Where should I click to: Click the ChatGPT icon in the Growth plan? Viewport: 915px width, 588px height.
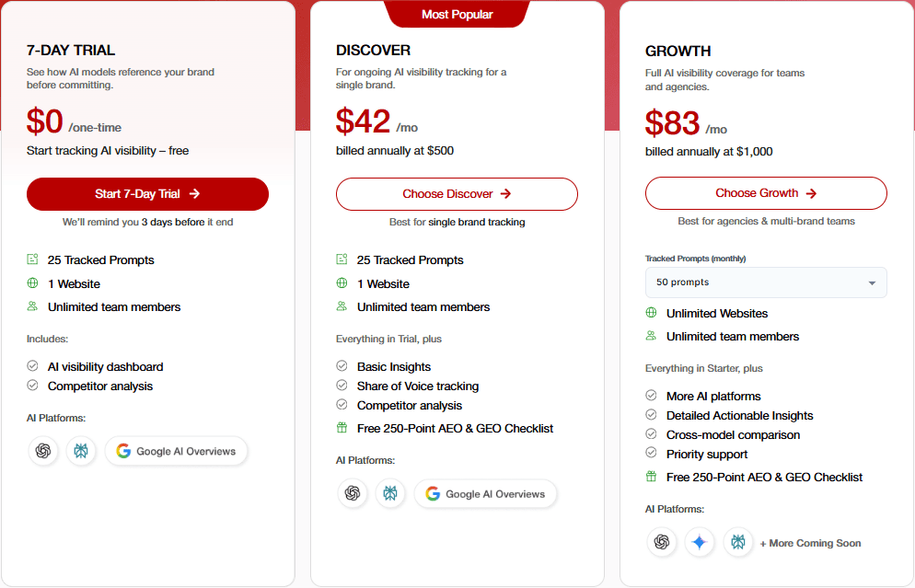[662, 542]
